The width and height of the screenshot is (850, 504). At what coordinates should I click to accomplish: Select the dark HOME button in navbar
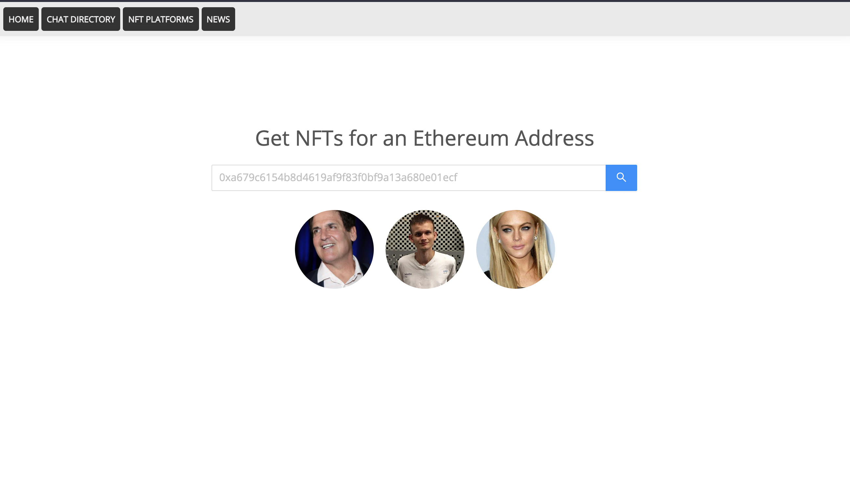(21, 19)
